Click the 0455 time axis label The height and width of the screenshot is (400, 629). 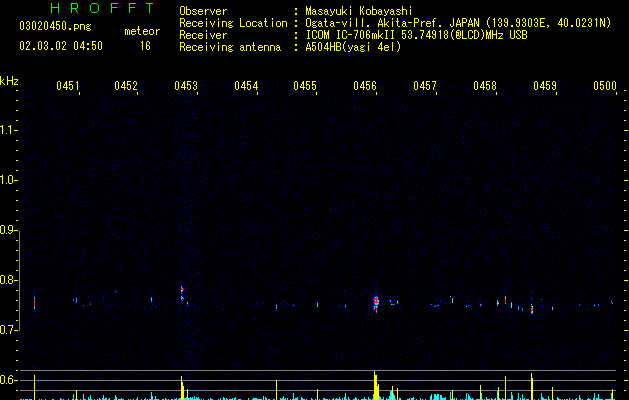click(305, 85)
